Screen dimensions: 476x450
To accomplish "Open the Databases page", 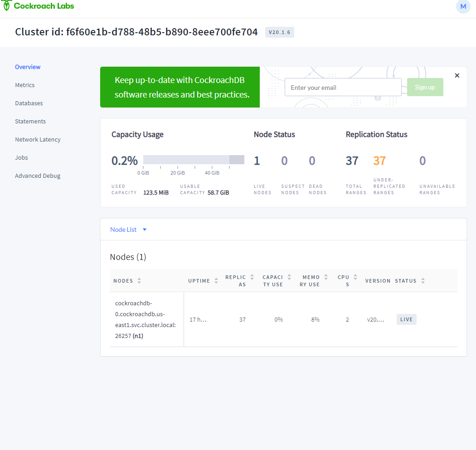I will pyautogui.click(x=29, y=103).
